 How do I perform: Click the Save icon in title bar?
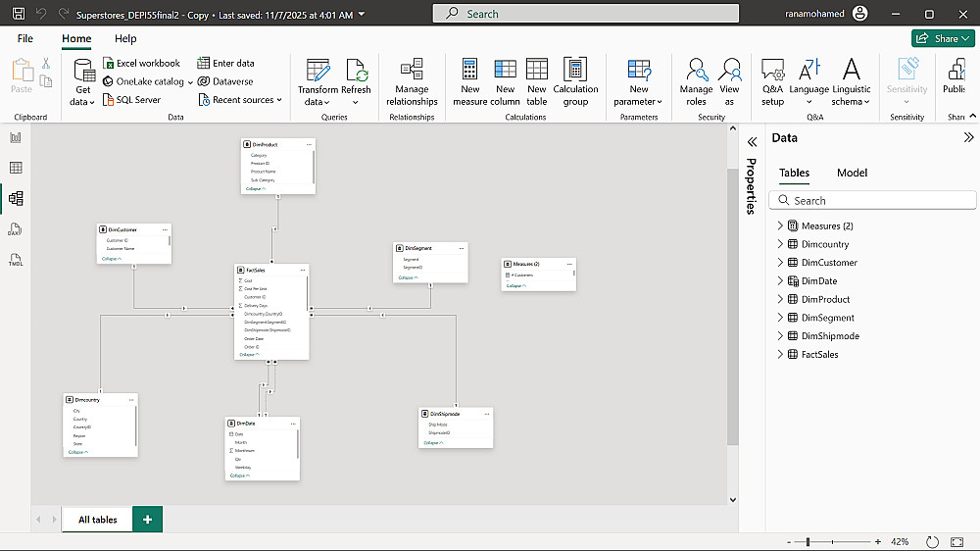click(19, 13)
